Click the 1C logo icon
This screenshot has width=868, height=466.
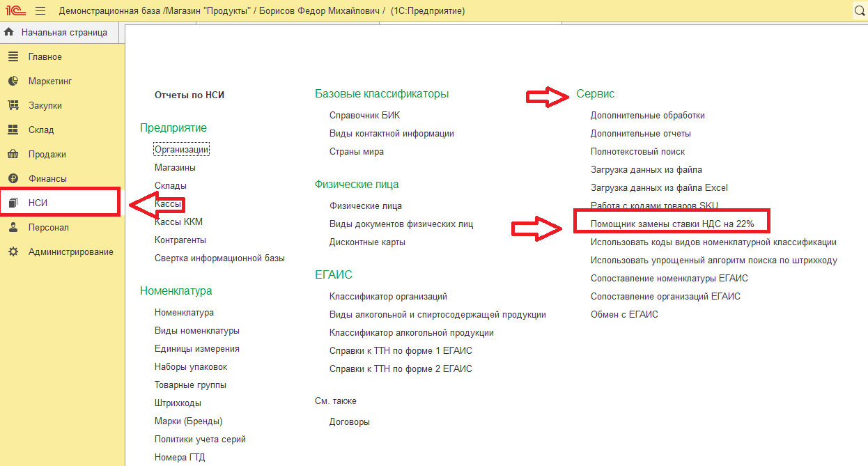tap(15, 10)
